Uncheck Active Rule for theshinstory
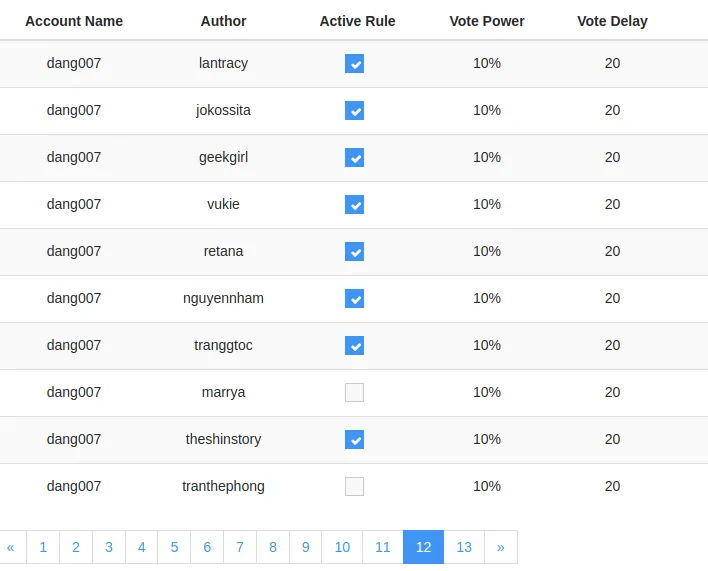 pos(354,439)
